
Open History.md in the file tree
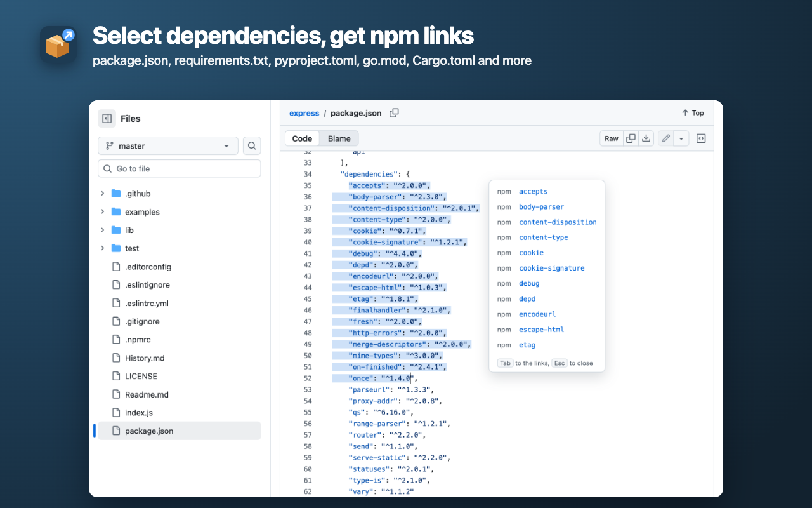coord(145,358)
